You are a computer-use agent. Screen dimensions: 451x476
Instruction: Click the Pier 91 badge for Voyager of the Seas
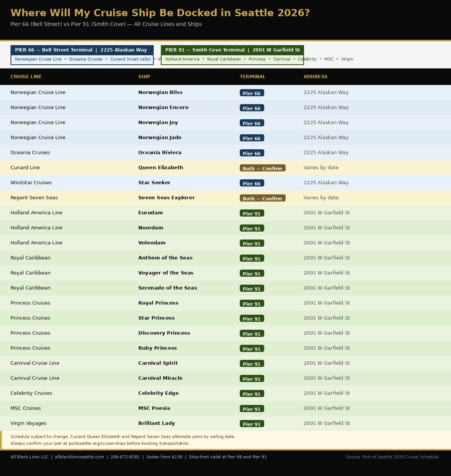click(x=252, y=273)
